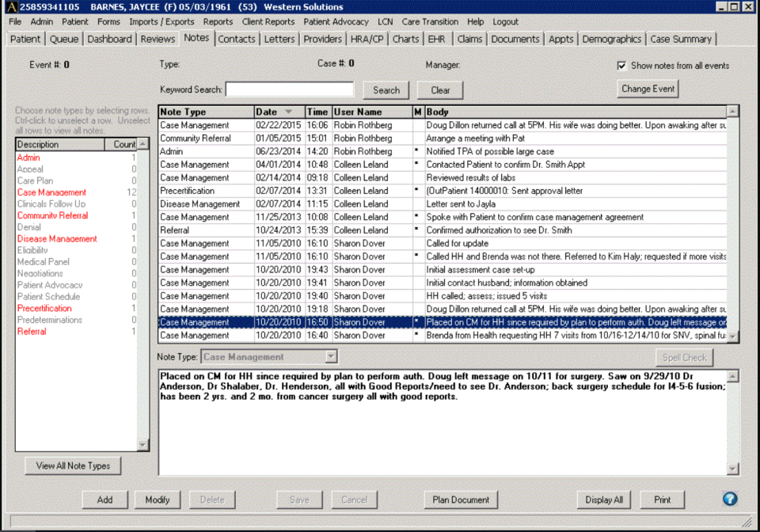Toggle the Show notes from all events checkbox
The width and height of the screenshot is (760, 532).
(x=622, y=66)
